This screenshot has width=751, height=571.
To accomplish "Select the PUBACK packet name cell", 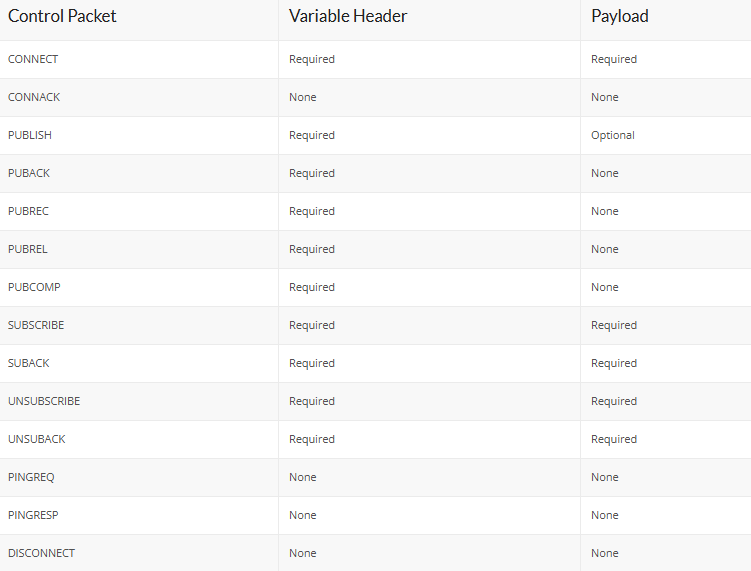I will [29, 173].
